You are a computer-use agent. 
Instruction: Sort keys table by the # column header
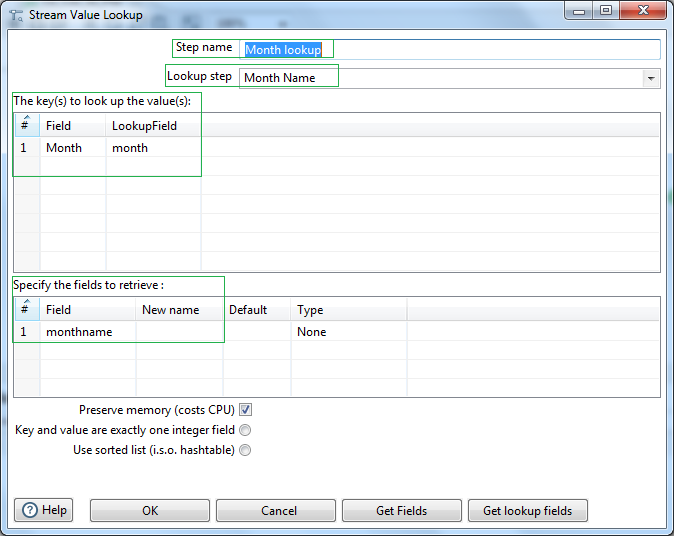(x=27, y=126)
